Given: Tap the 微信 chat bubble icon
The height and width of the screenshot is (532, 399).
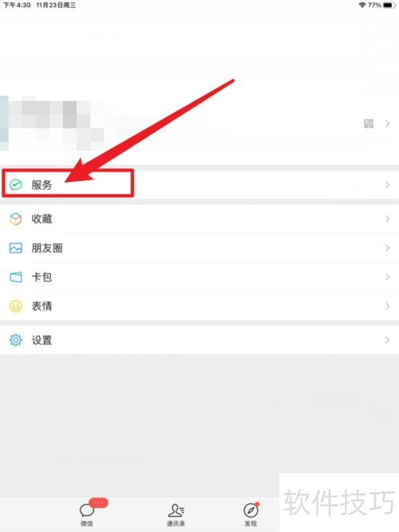Looking at the screenshot, I should (87, 510).
